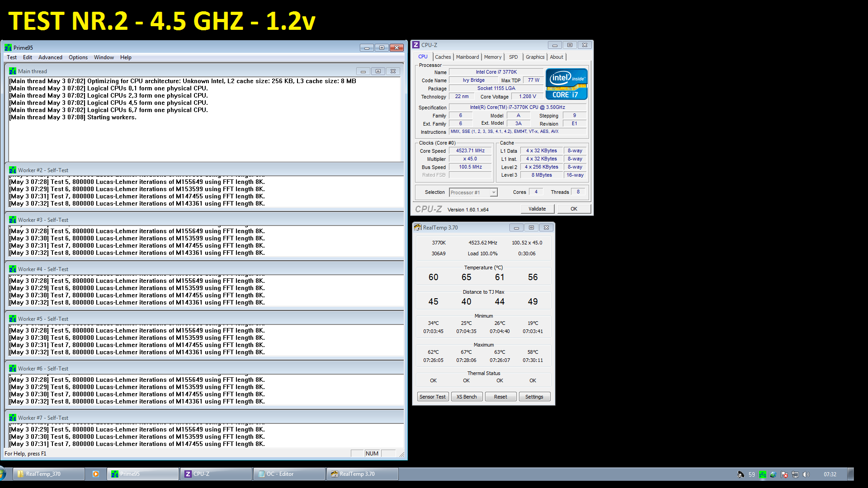868x488 pixels.
Task: Open the SPD tab in CPU-Z
Action: [x=513, y=57]
